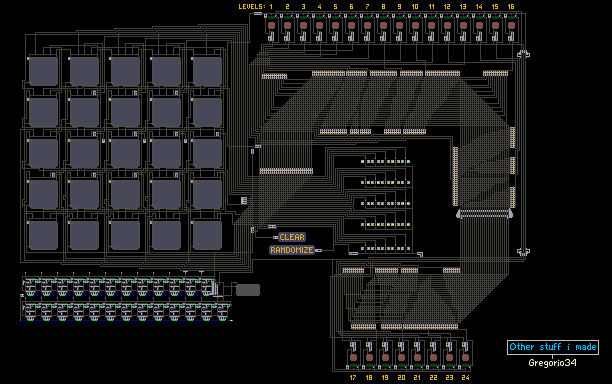Select the level 24 push button
This screenshot has width=612, height=384.
coord(465,357)
